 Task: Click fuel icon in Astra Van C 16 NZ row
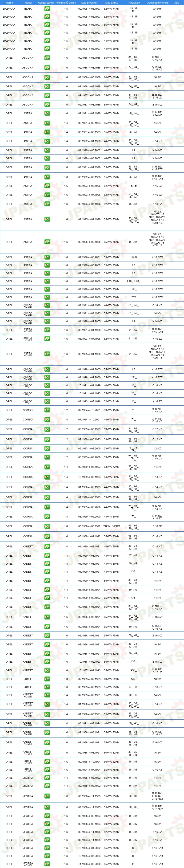(x=47, y=393)
